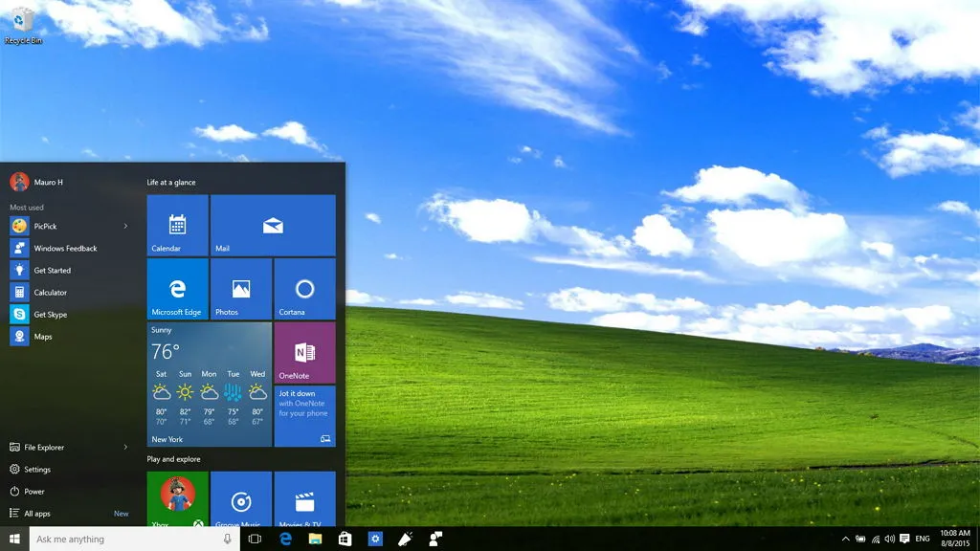The image size is (980, 551).
Task: Click the microphone icon in search box
Action: pos(227,539)
